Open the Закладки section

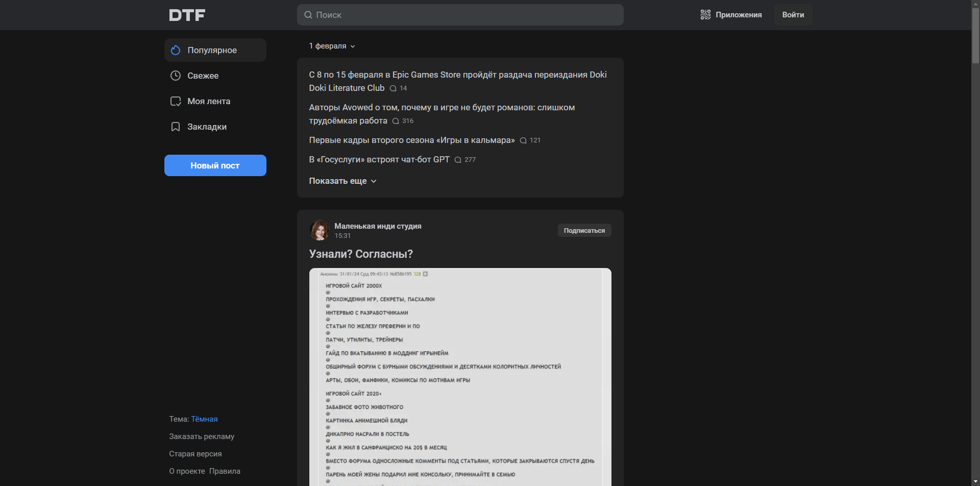[x=215, y=127]
